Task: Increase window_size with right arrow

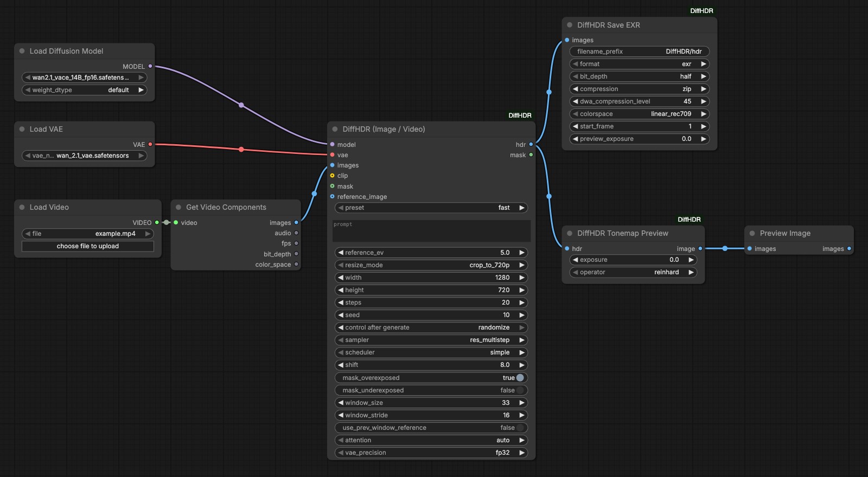Action: pyautogui.click(x=522, y=403)
